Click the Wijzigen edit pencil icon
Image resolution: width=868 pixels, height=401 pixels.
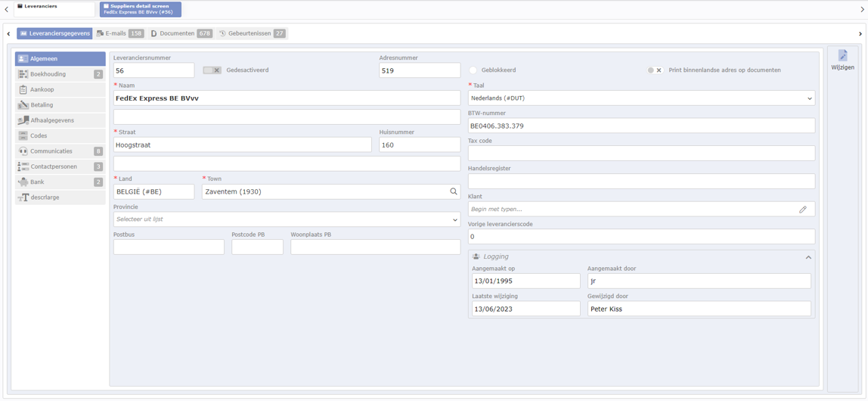coord(842,57)
